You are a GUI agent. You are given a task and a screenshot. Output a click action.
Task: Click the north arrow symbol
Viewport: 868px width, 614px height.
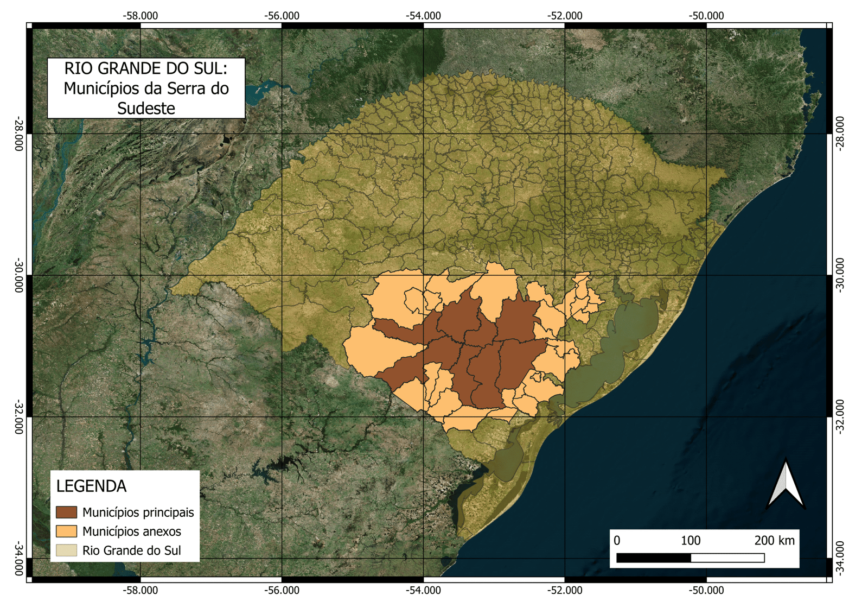pyautogui.click(x=786, y=484)
